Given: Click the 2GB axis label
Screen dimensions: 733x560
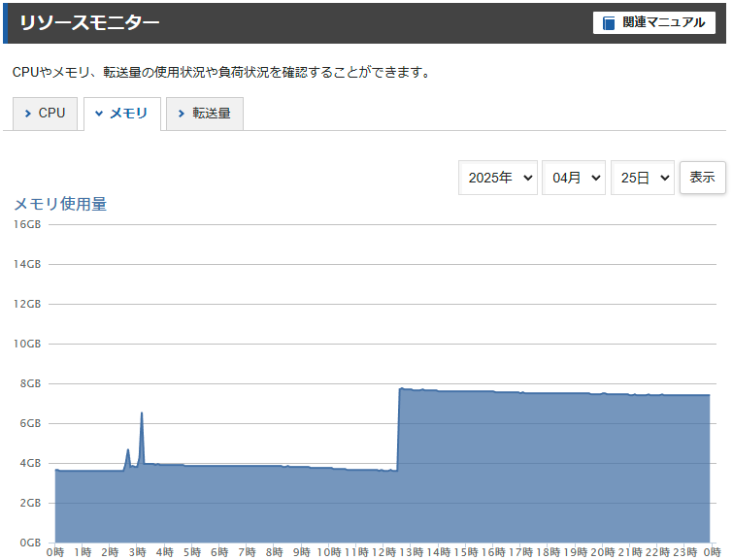Looking at the screenshot, I should (x=30, y=503).
